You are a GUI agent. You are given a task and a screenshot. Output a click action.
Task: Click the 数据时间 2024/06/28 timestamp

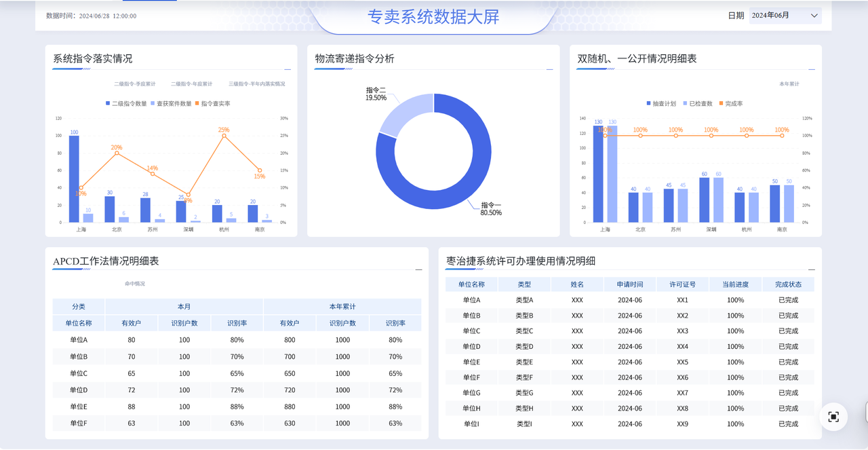click(x=91, y=16)
